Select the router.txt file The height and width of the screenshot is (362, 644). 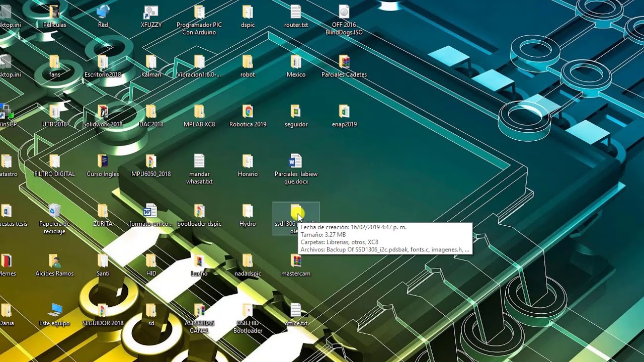296,12
